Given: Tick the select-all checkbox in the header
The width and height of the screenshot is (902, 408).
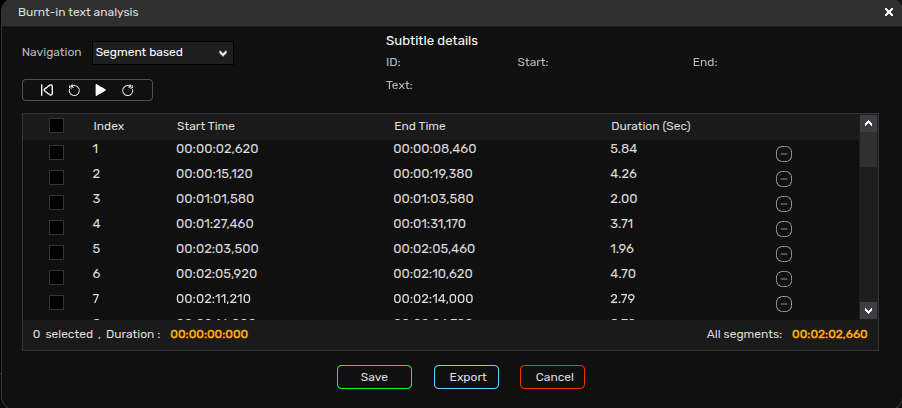Looking at the screenshot, I should [56, 125].
